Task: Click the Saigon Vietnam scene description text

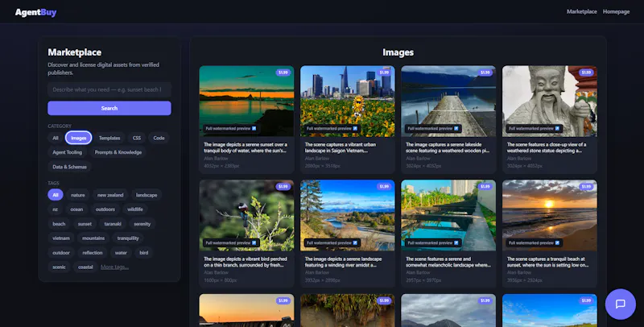Action: [341, 147]
